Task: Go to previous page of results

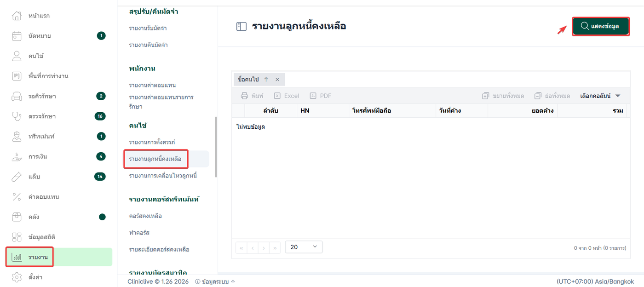Action: (x=253, y=247)
